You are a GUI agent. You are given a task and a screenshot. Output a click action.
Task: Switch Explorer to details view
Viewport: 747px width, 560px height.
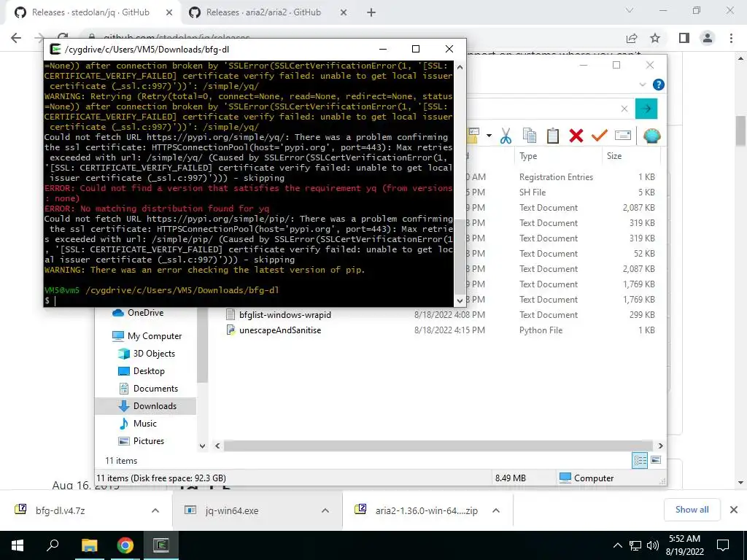[x=640, y=460]
